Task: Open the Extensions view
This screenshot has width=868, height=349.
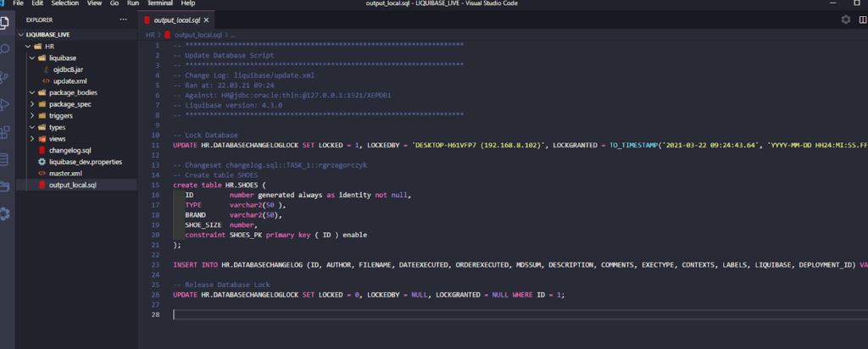Action: click(6, 131)
